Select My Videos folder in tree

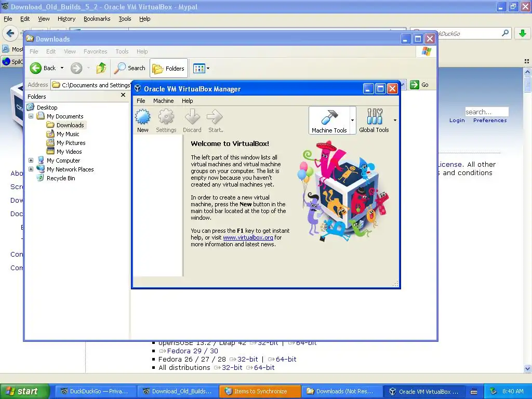point(69,152)
